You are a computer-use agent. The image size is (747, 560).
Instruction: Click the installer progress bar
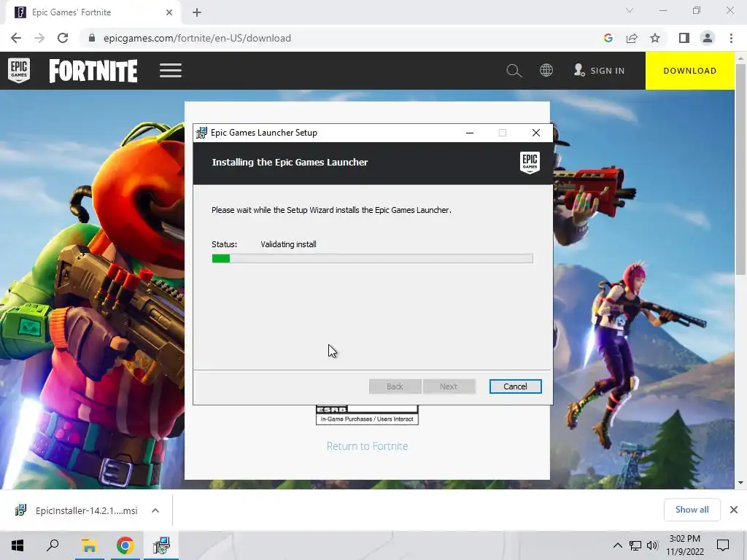tap(373, 259)
